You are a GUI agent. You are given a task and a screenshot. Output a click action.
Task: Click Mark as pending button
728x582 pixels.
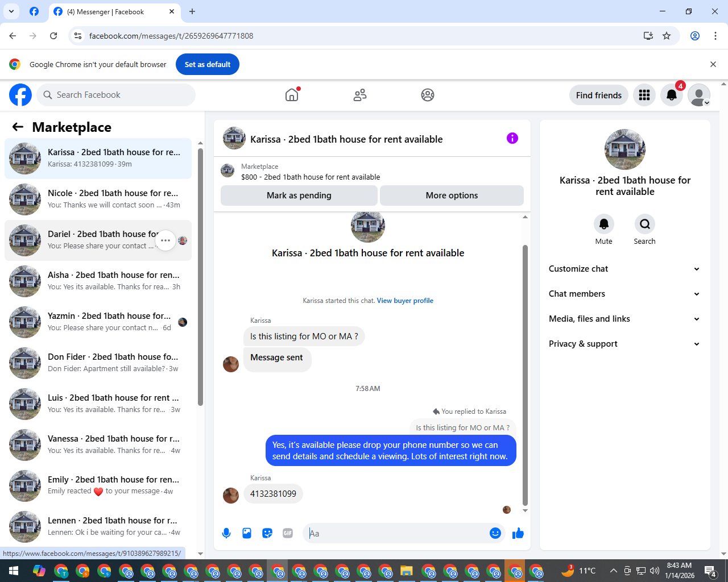(299, 196)
